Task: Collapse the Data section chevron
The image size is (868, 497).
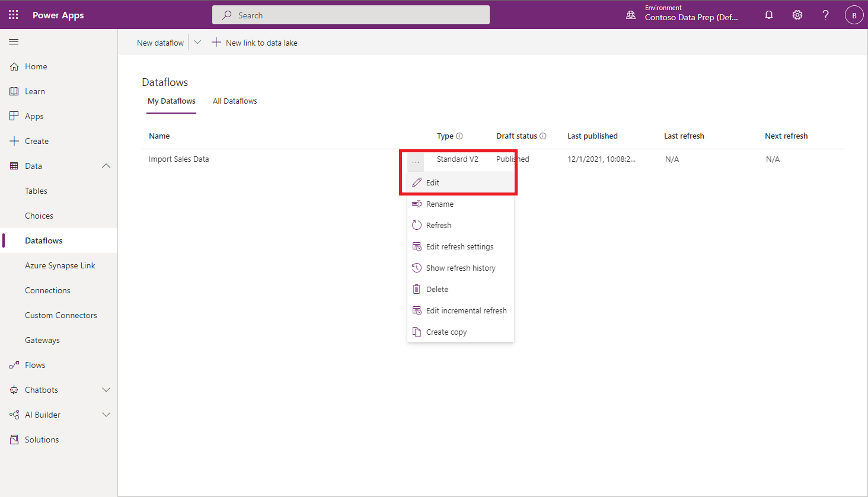Action: click(106, 166)
